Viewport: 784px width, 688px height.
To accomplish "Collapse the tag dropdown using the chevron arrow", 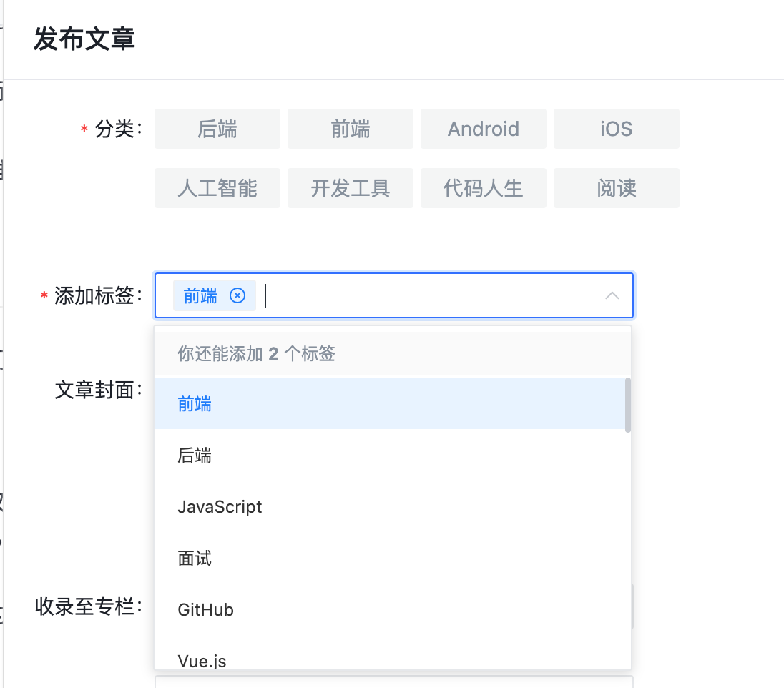I will point(612,295).
